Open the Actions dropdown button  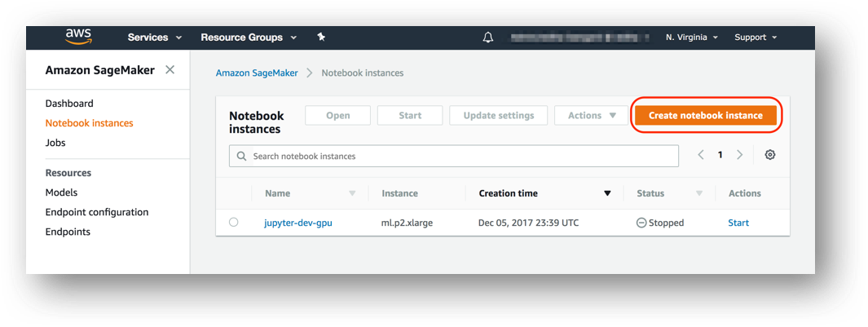coord(593,115)
